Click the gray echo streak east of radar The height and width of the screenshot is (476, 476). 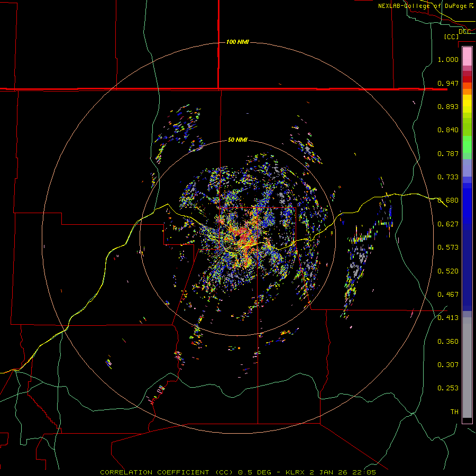(358, 261)
